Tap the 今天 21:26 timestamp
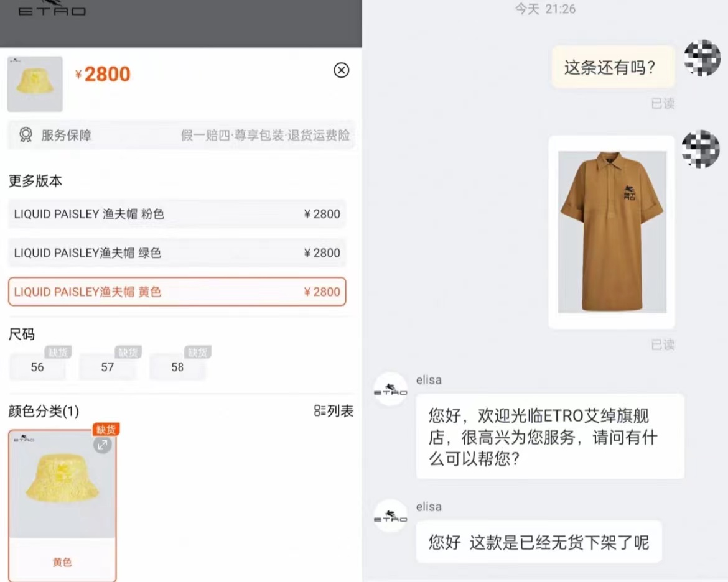 545,9
